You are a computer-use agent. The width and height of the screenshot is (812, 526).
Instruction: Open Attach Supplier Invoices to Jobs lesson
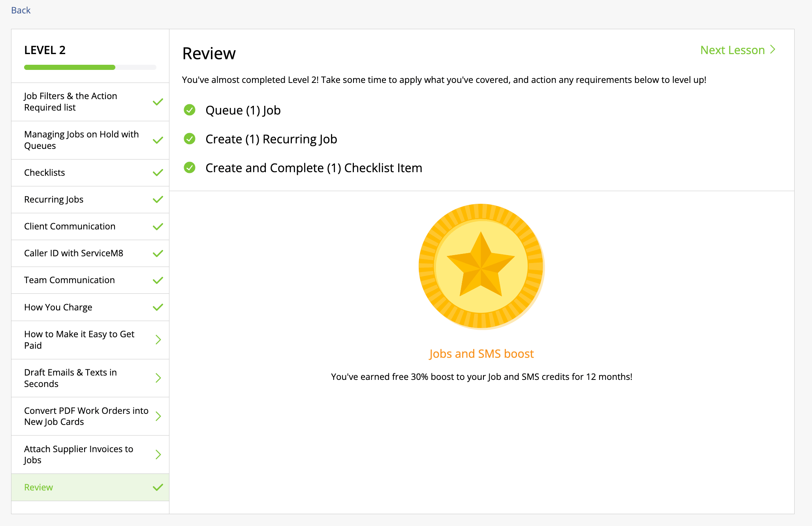point(79,454)
